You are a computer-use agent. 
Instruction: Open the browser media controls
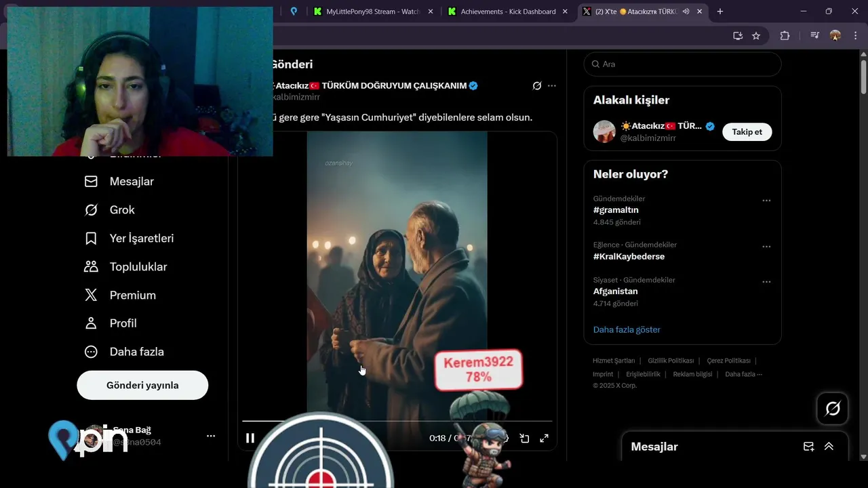pos(815,36)
